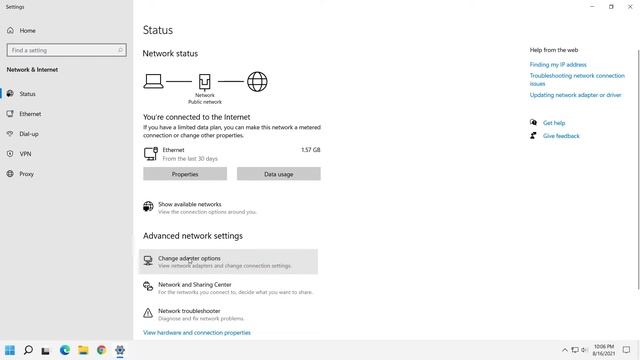
Task: Click the settings page vertical scrollbar
Action: [x=638, y=169]
